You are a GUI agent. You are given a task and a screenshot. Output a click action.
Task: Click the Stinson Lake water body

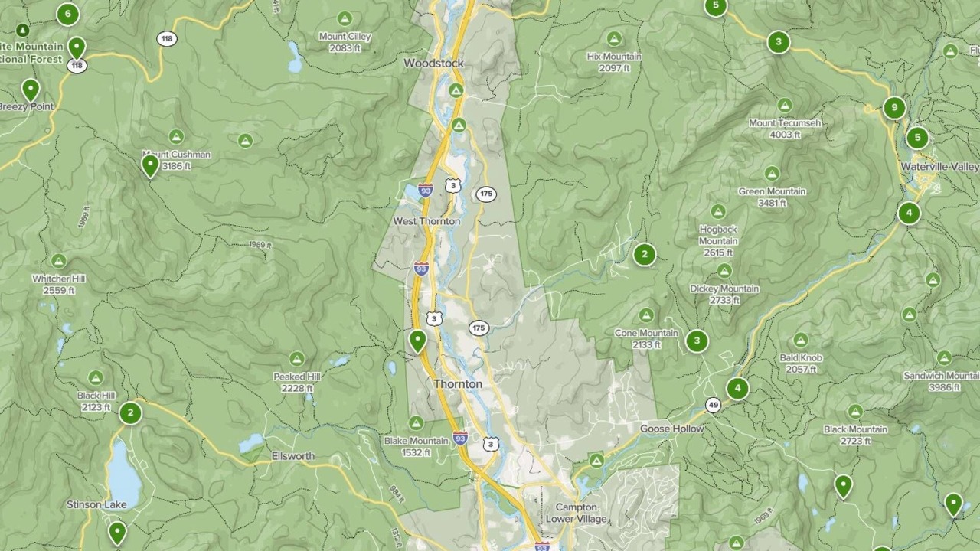pos(124,474)
